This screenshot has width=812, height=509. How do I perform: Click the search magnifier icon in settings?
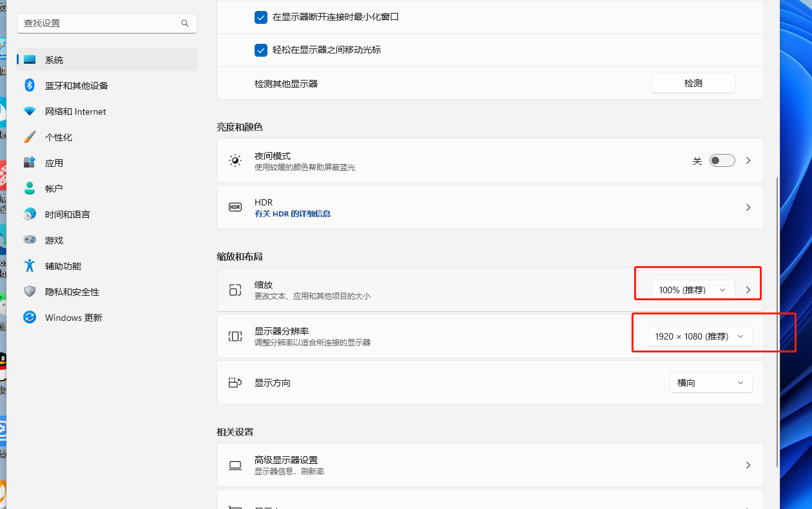[x=185, y=23]
